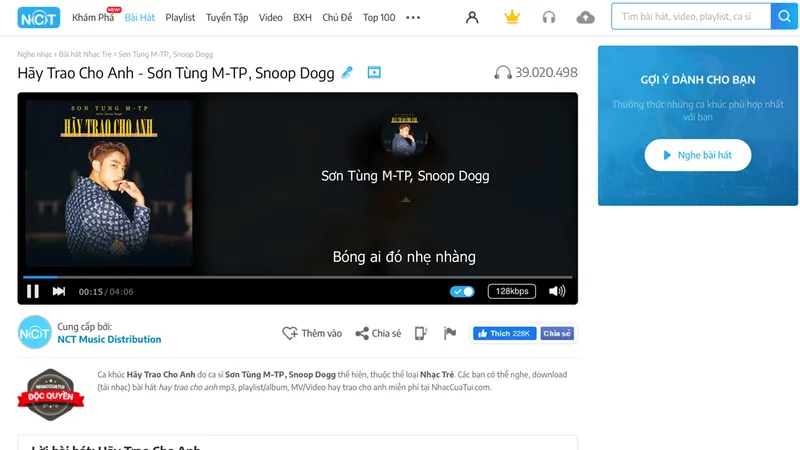Click the VIP crown icon
This screenshot has width=800, height=450.
click(512, 17)
